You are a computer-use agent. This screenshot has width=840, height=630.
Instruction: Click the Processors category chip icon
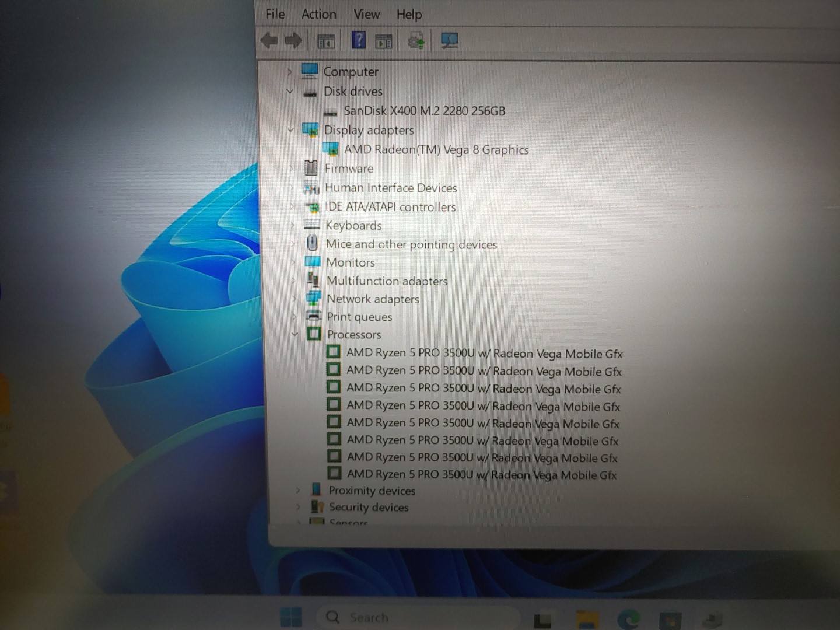(314, 334)
